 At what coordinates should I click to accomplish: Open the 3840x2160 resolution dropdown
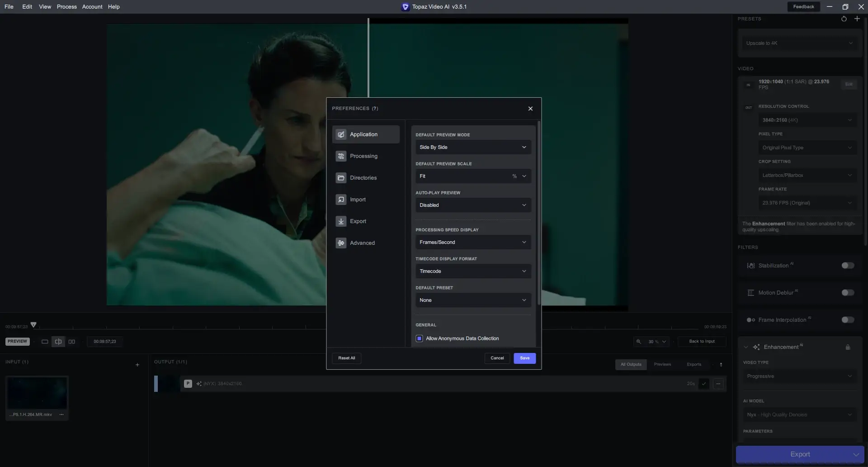click(x=807, y=120)
